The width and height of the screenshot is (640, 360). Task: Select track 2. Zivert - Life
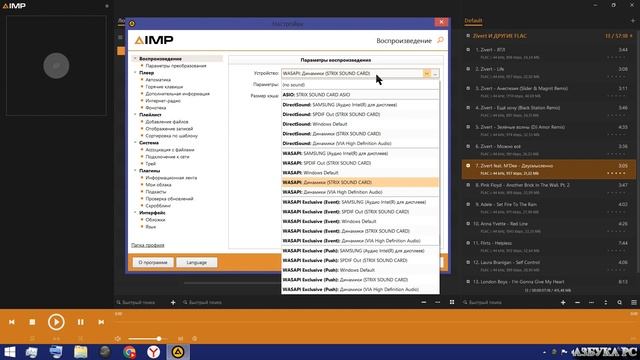(549, 72)
